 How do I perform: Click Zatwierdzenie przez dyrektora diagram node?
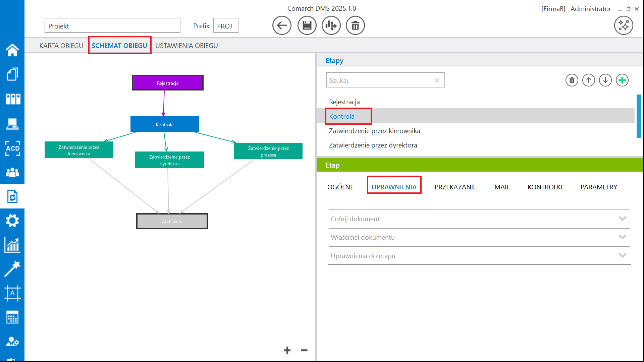pos(169,160)
